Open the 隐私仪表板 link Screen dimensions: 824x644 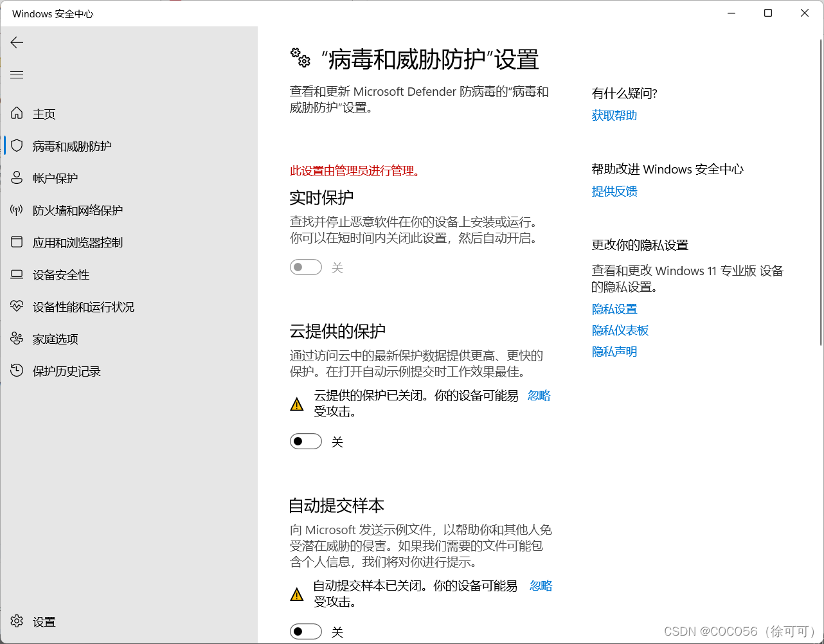[620, 330]
